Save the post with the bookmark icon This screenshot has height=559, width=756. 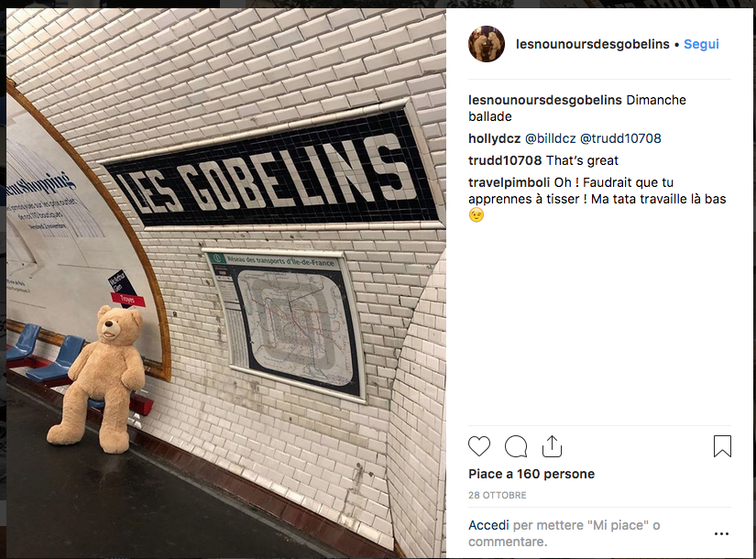point(722,446)
